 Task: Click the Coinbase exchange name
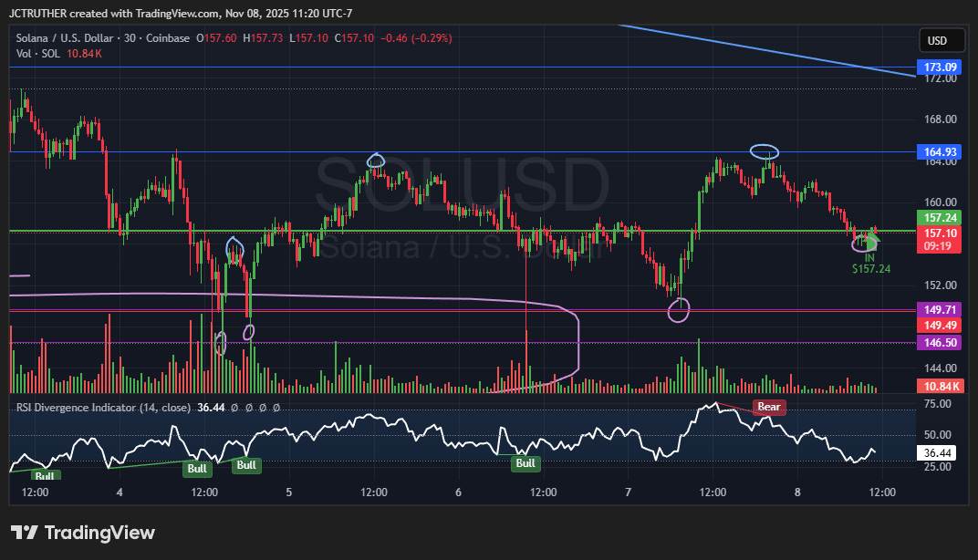[168, 38]
